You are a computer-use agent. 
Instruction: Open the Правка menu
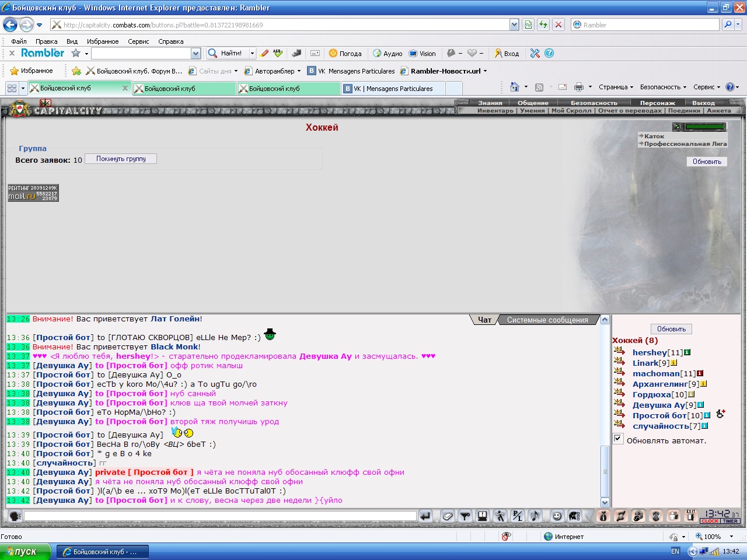46,41
